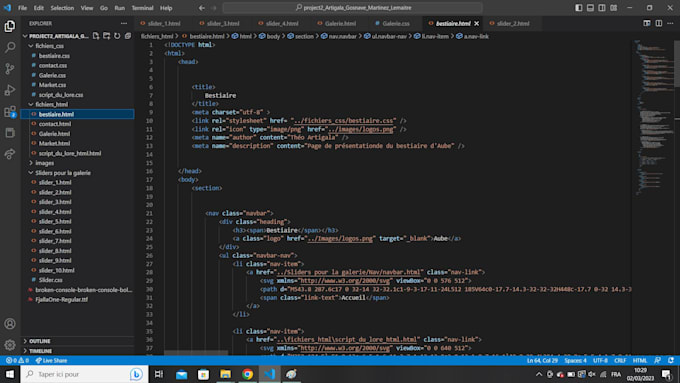Click Live Share in the status bar
Screen dimensions: 680x383
pyautogui.click(x=51, y=360)
